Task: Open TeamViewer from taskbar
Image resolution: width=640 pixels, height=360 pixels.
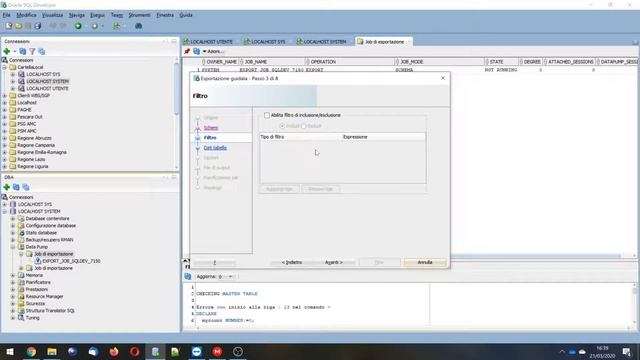Action: [x=197, y=351]
